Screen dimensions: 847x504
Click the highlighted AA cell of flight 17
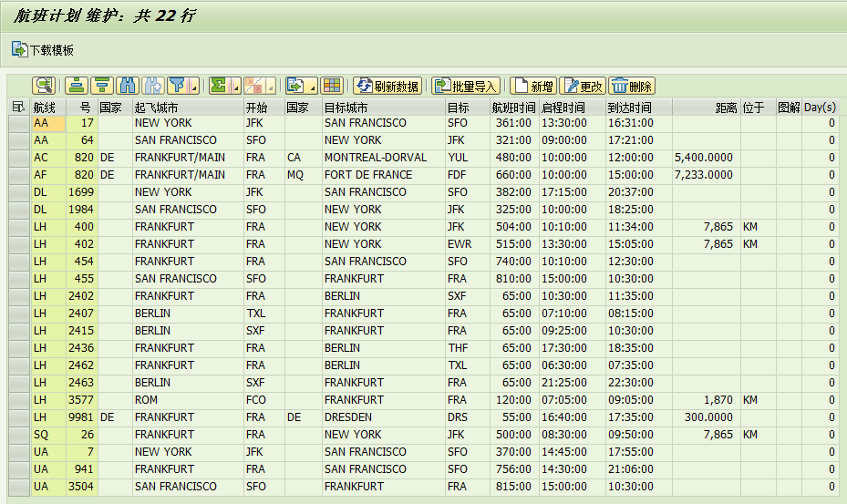point(48,123)
